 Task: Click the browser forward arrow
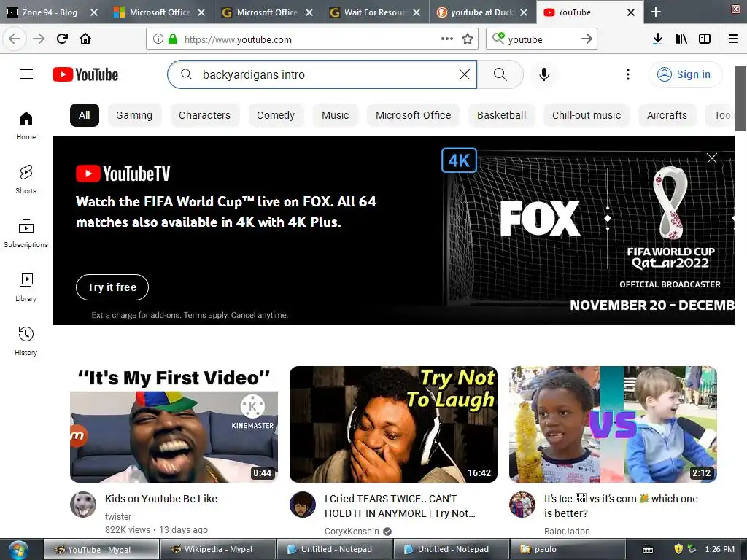[39, 39]
